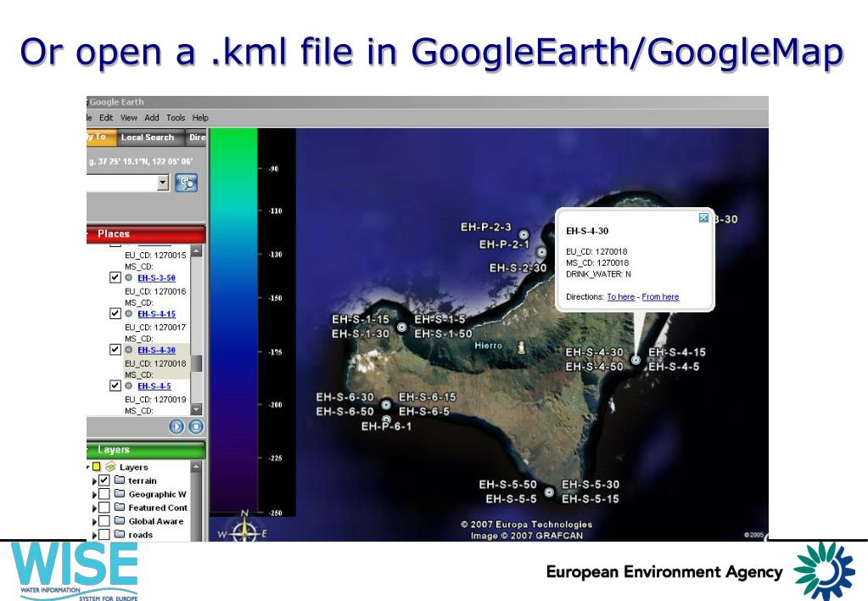The width and height of the screenshot is (868, 601).
Task: Click the Layers list scroll-up arrow
Action: coord(196,467)
